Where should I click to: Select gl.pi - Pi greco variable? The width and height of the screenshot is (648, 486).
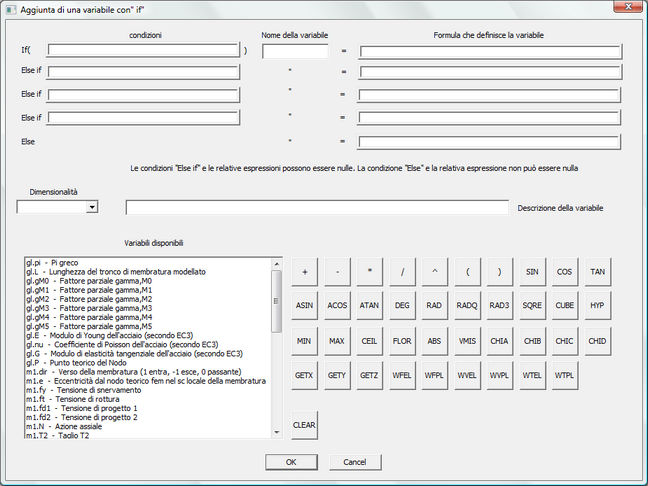click(62, 263)
